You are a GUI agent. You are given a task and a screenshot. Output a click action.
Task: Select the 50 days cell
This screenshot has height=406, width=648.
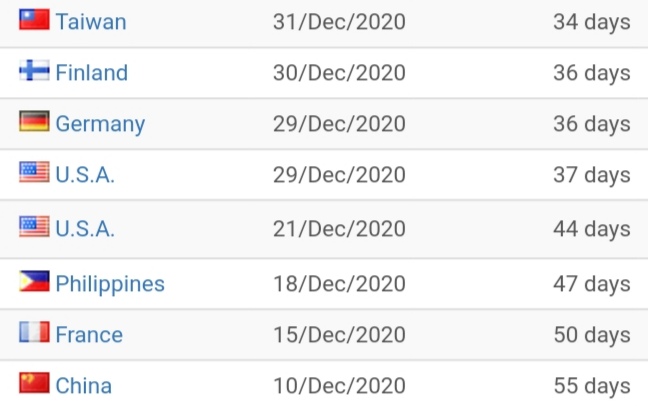click(592, 335)
